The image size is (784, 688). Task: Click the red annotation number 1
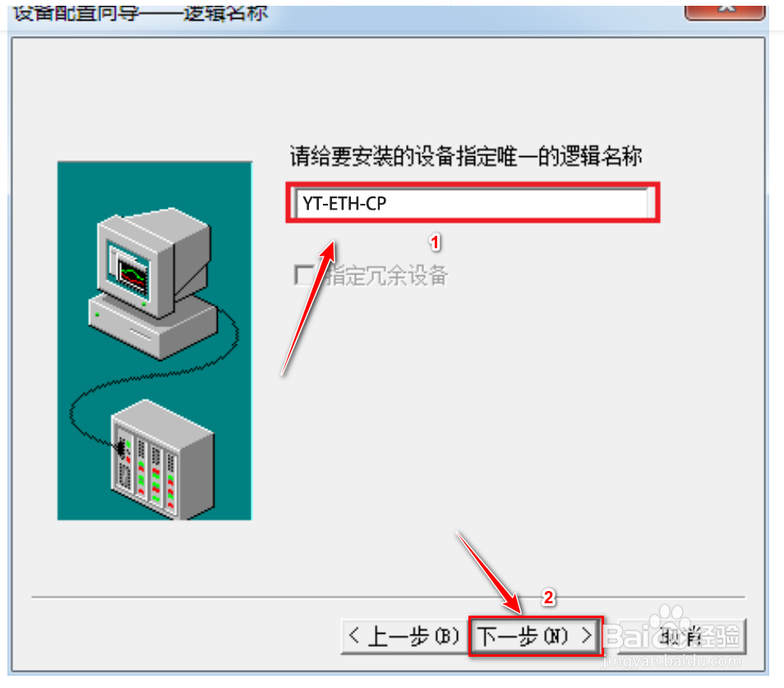point(435,242)
